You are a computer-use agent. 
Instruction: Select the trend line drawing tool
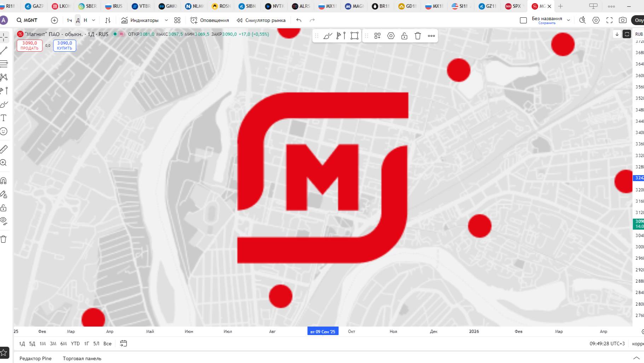tap(4, 51)
